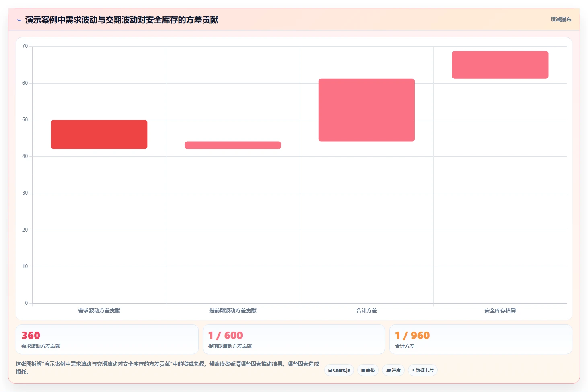Click the y-axis value 40
The width and height of the screenshot is (588, 392).
25,156
